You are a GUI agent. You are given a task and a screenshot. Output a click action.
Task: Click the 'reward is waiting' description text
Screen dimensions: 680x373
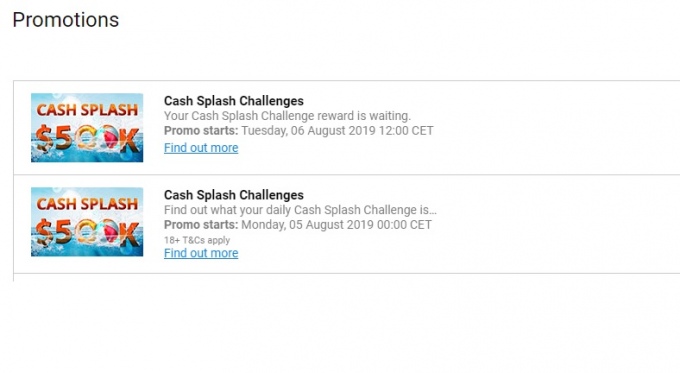pos(287,116)
